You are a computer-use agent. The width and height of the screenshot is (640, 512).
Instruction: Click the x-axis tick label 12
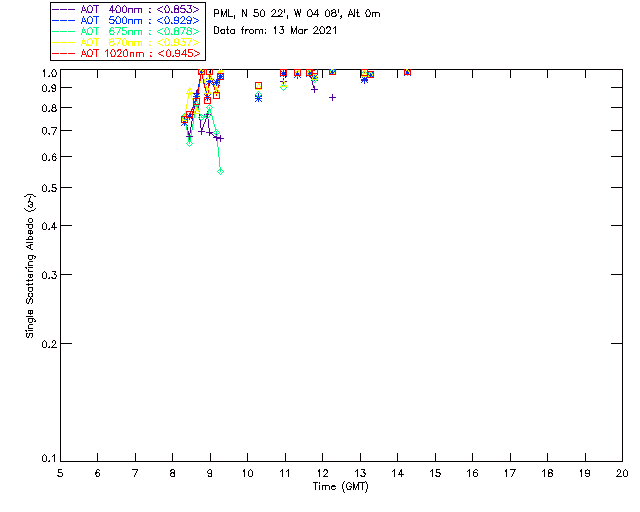(x=322, y=474)
